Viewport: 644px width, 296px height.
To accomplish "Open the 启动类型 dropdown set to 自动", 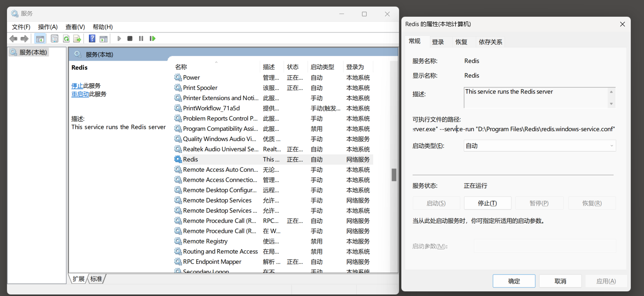I will coord(540,146).
